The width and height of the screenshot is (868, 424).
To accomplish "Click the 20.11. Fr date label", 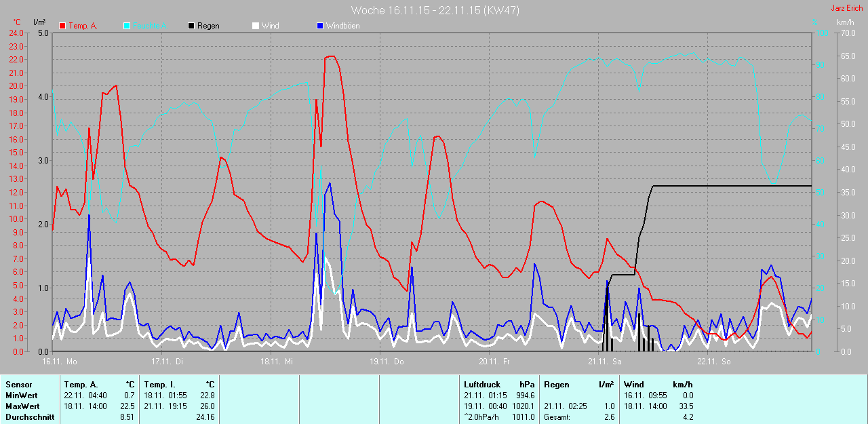I will (x=494, y=362).
